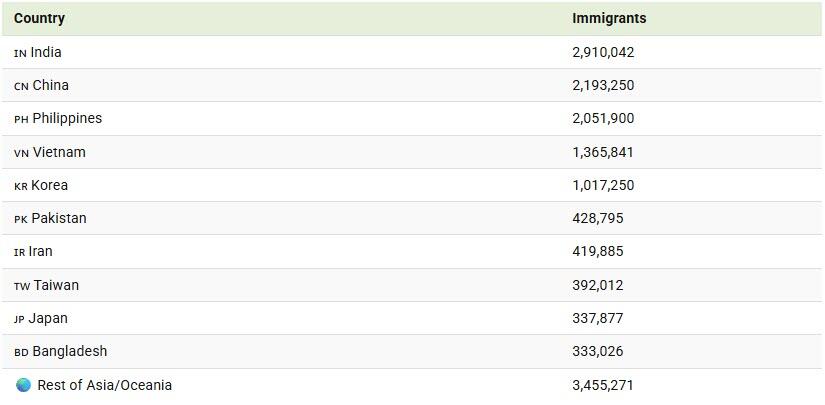Click the Philippines country name

coord(67,119)
